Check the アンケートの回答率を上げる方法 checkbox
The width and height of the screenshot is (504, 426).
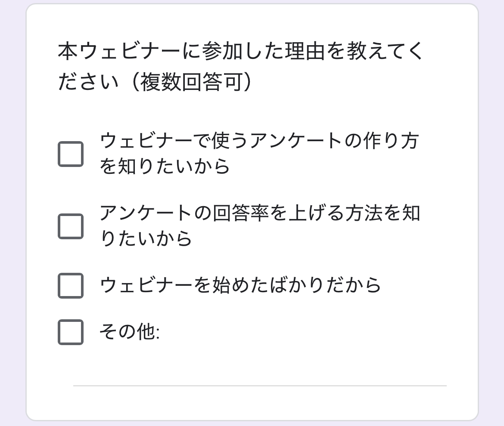[x=71, y=225]
